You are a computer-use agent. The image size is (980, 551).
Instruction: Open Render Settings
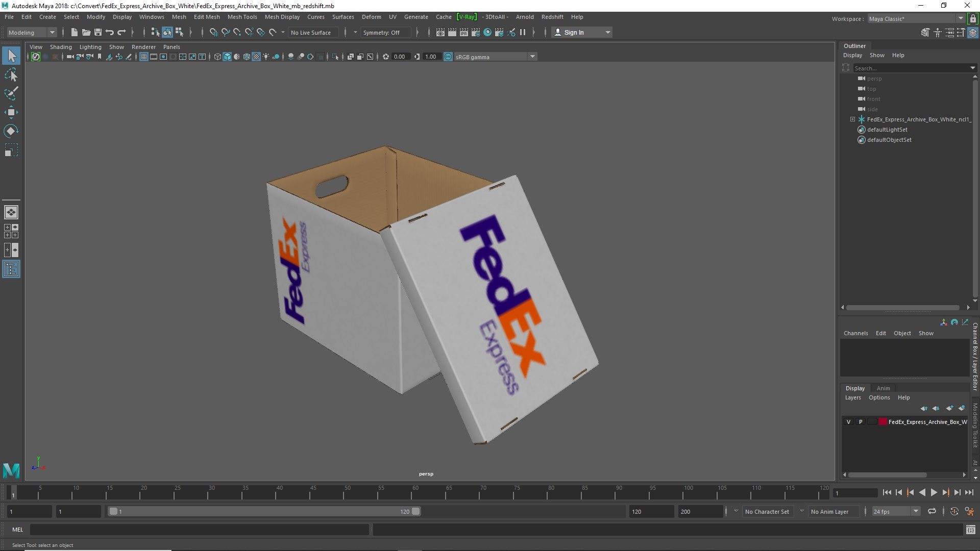pyautogui.click(x=476, y=32)
